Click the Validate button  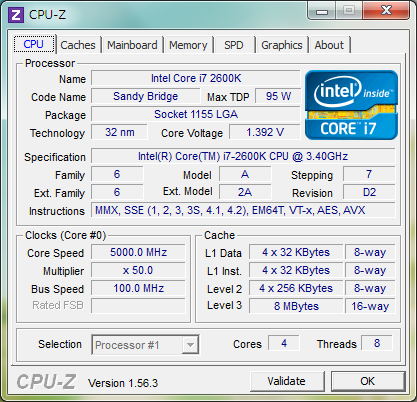[286, 381]
